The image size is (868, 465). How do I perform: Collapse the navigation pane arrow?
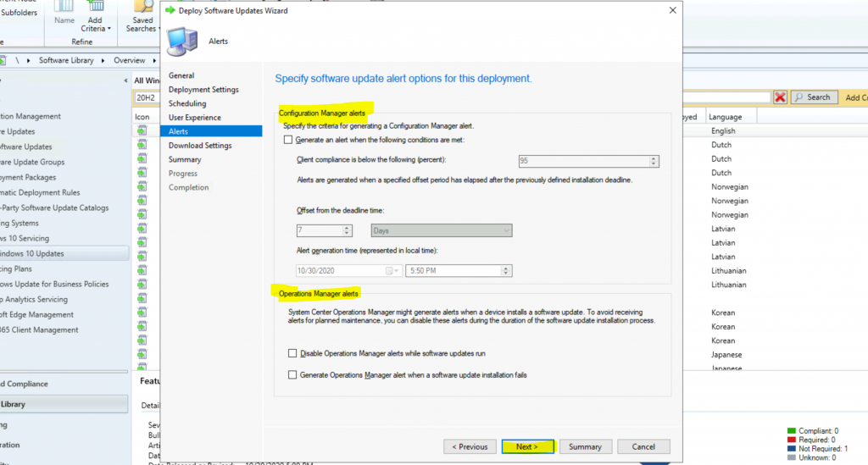tap(125, 80)
